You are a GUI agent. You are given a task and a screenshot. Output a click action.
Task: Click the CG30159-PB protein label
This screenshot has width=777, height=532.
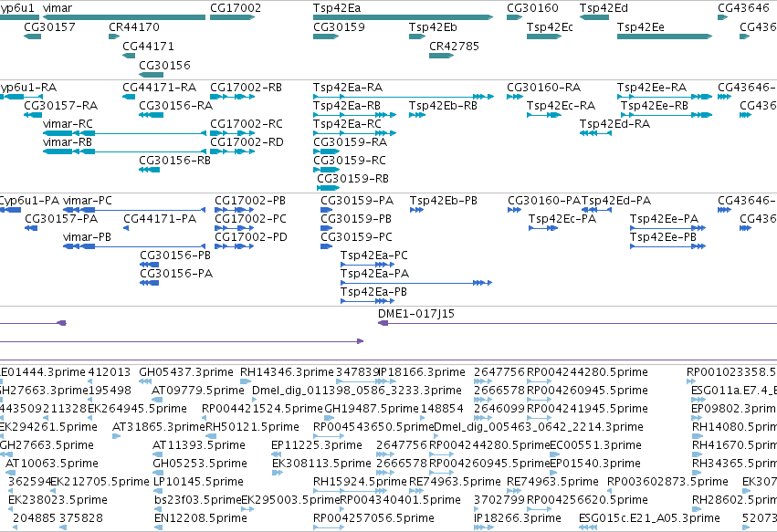click(x=356, y=219)
